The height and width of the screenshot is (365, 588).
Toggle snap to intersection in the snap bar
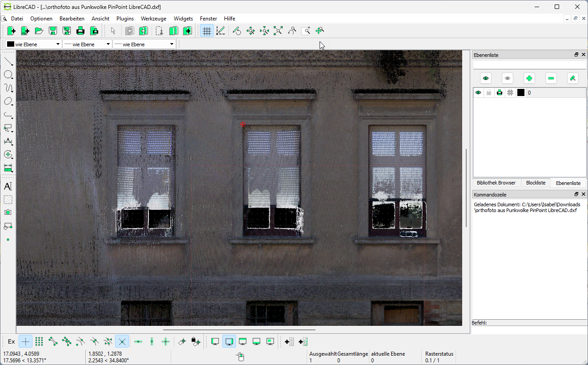[122, 341]
